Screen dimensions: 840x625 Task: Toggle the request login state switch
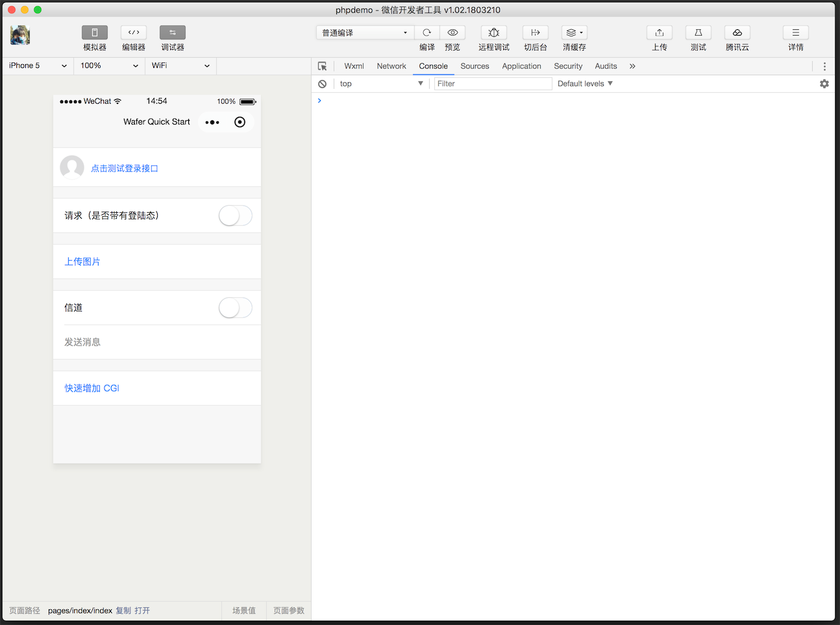[235, 215]
